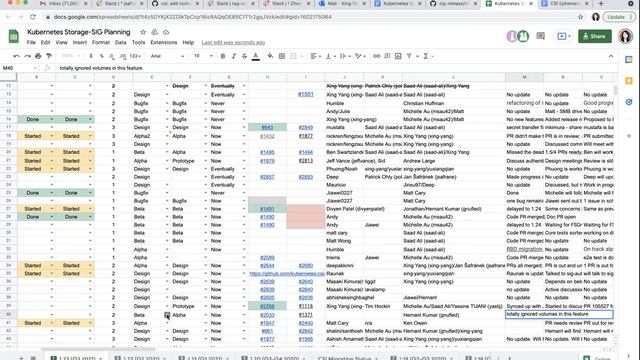Click the green Share button
Screen dimensions: 640x360
(x=595, y=36)
